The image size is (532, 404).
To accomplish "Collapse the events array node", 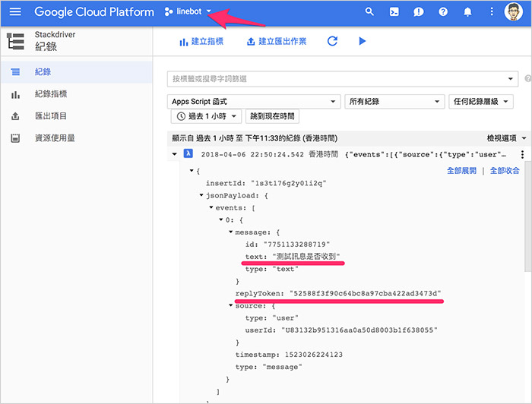I will 211,207.
